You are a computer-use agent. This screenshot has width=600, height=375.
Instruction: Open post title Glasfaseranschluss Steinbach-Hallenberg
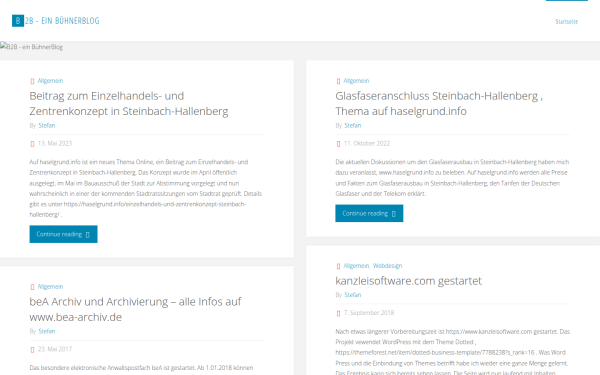[x=439, y=103]
